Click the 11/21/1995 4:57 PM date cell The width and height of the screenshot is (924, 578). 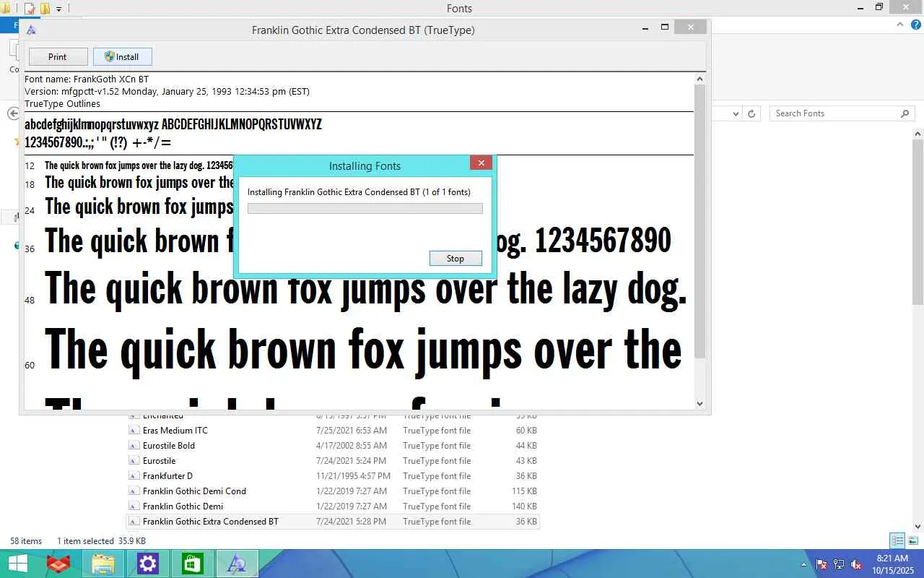(354, 476)
